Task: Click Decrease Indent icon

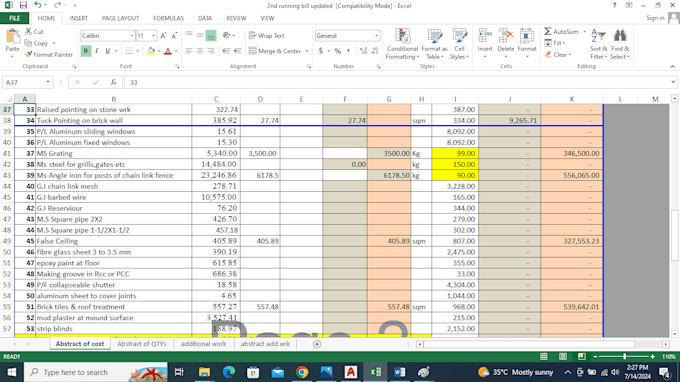Action: pyautogui.click(x=226, y=51)
